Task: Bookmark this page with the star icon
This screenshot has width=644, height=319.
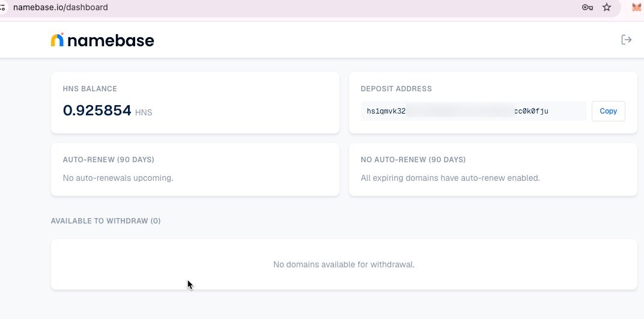Action: (607, 7)
